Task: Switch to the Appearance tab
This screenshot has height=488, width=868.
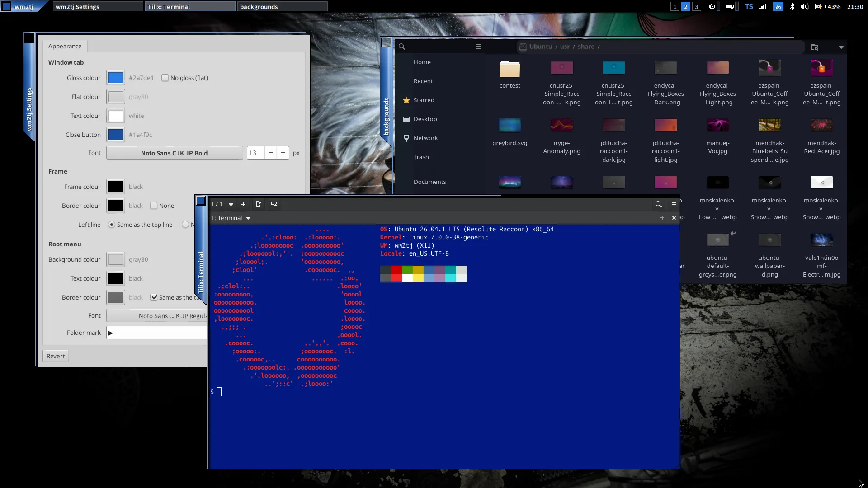Action: (x=65, y=46)
